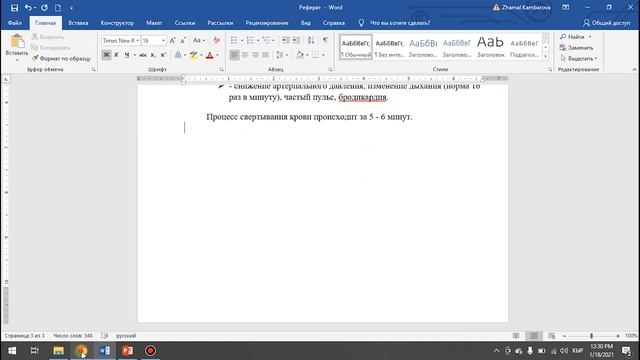
Task: Apply the Обычный style
Action: coord(356,47)
